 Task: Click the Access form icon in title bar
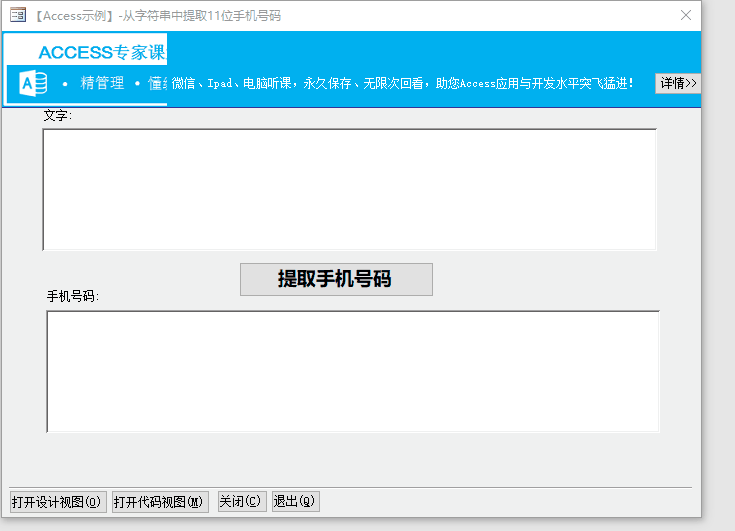click(x=18, y=15)
